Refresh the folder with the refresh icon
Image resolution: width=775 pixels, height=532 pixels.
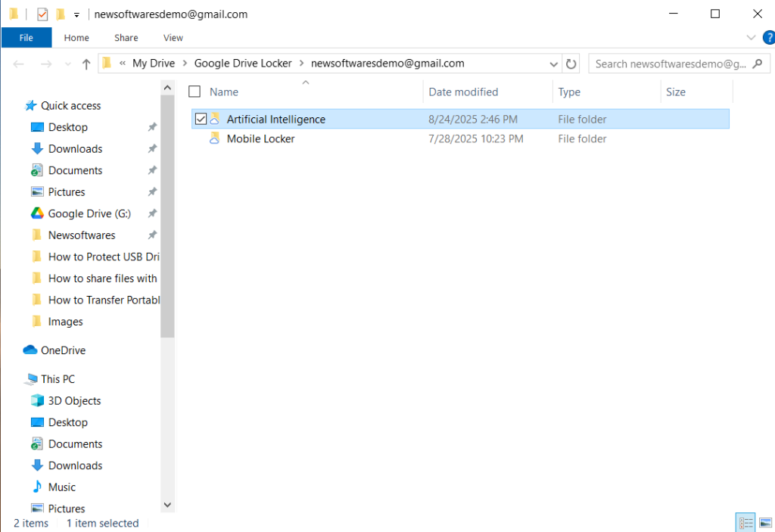click(571, 64)
